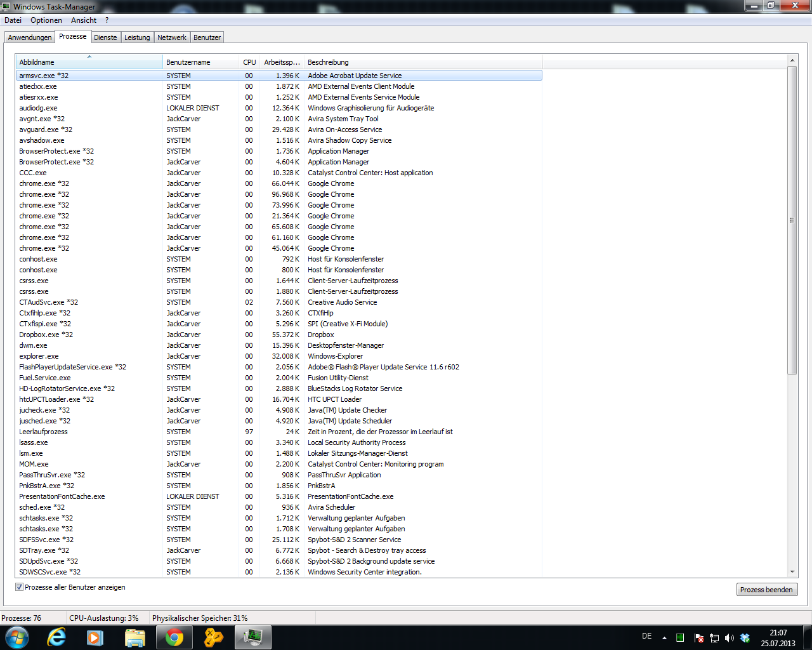Open the Dropbox tray icon
The width and height of the screenshot is (812, 650).
(745, 638)
